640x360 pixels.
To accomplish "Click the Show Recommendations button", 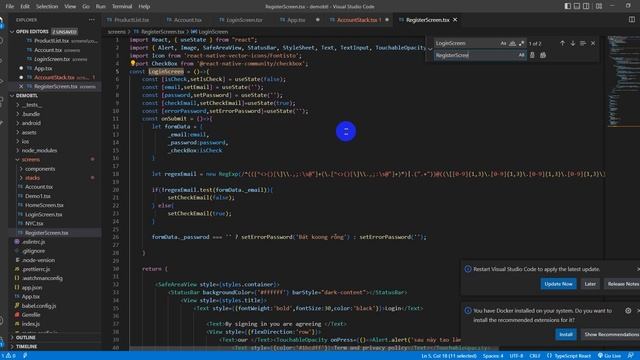I will pyautogui.click(x=611, y=335).
